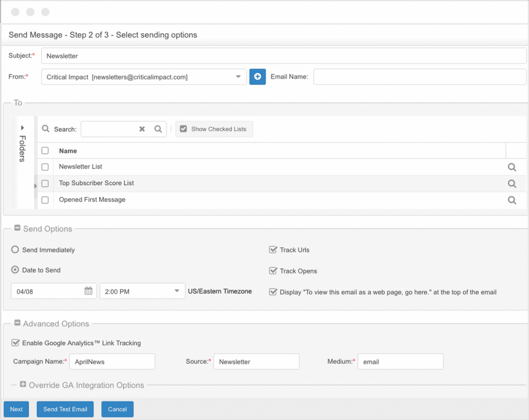Click the 04/08 date input field
Viewport: 529px width, 420px height.
[x=54, y=291]
